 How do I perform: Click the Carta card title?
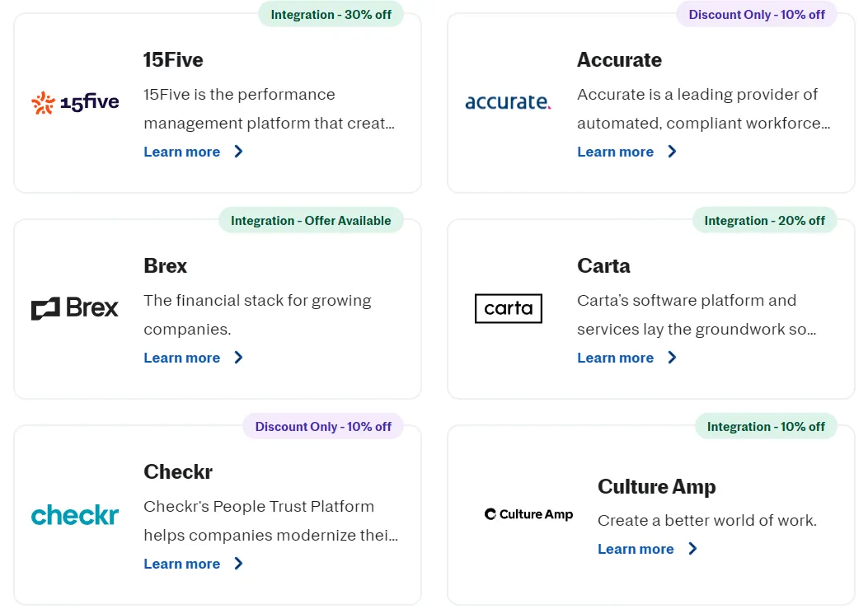tap(604, 265)
